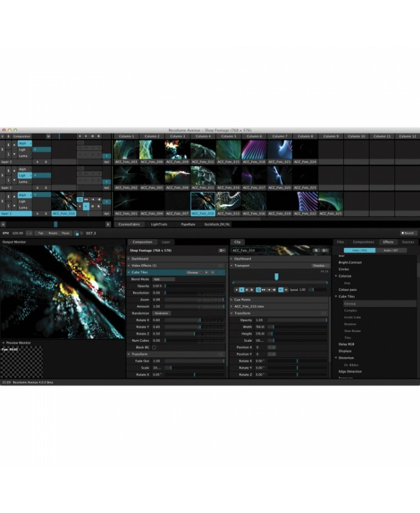420x513 pixels.
Task: Select PapeRate deck tab
Action: 188,224
